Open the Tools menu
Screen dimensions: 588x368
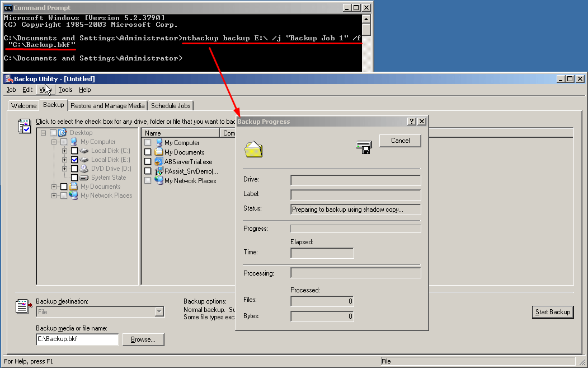pos(65,90)
